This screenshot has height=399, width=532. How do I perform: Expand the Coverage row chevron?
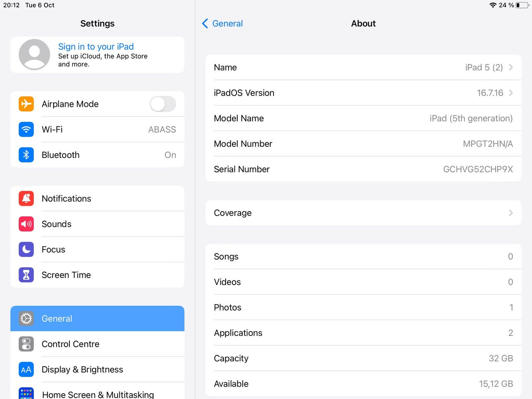click(511, 213)
